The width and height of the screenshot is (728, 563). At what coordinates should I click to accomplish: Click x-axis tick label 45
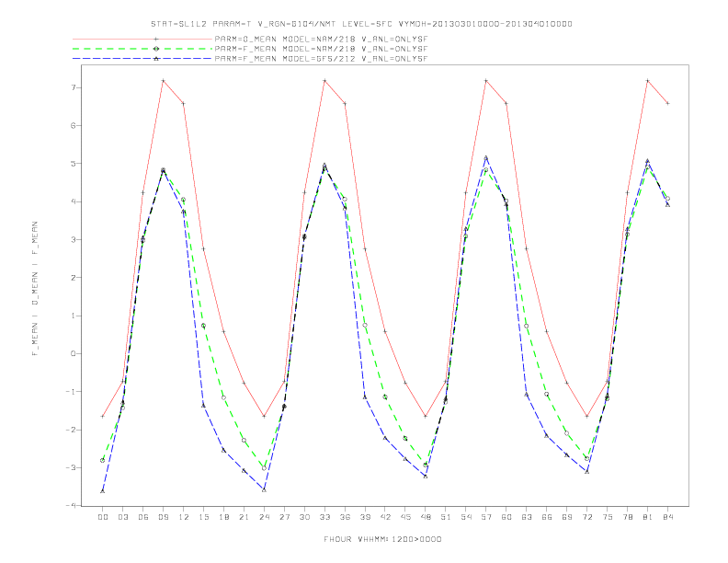tap(405, 517)
